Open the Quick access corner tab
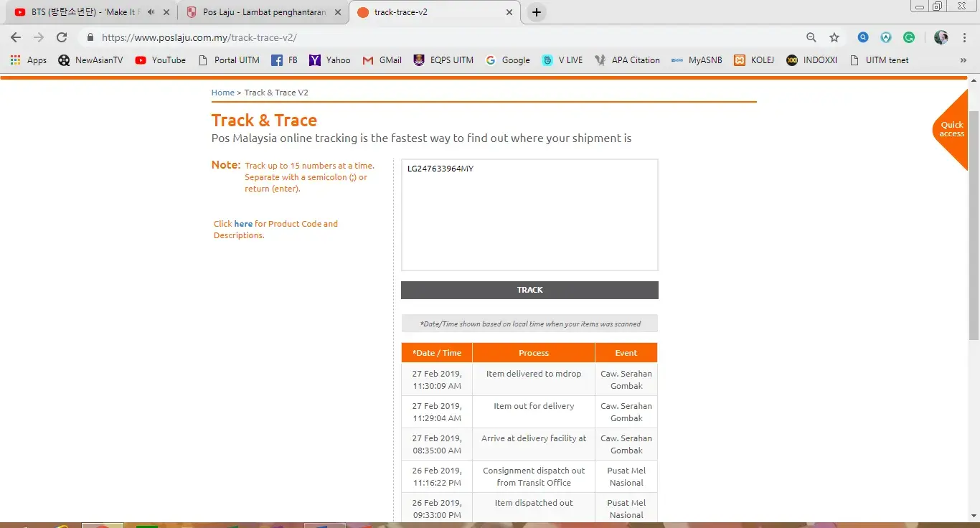Image resolution: width=980 pixels, height=528 pixels. (x=952, y=129)
